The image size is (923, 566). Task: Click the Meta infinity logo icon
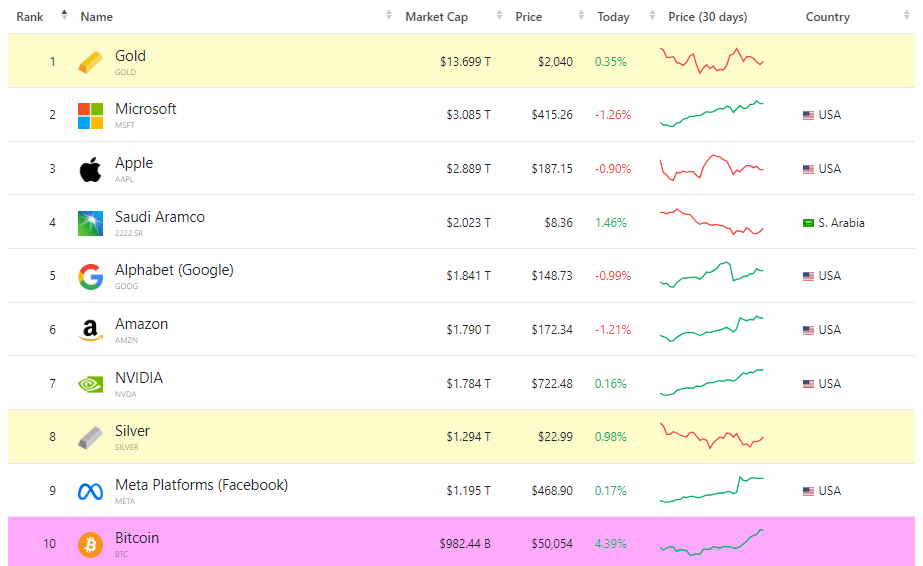coord(91,491)
